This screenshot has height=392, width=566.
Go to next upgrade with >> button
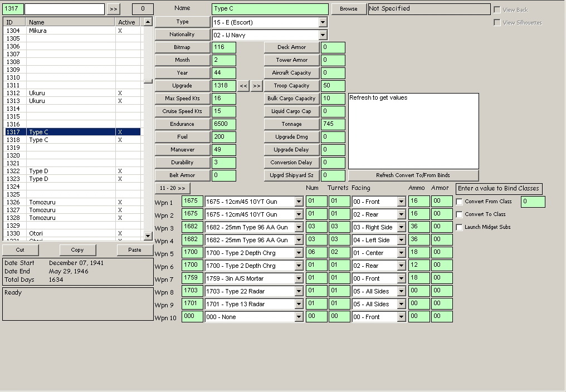(256, 86)
